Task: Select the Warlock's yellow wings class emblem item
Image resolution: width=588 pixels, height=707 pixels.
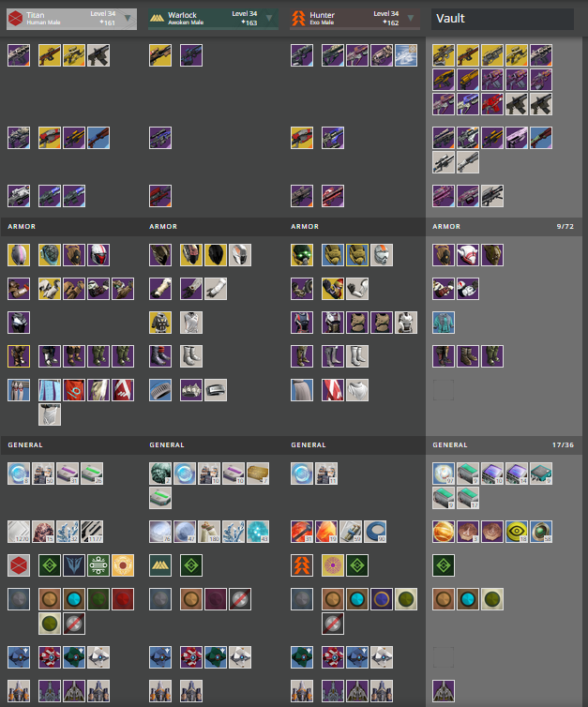Action: 160,565
